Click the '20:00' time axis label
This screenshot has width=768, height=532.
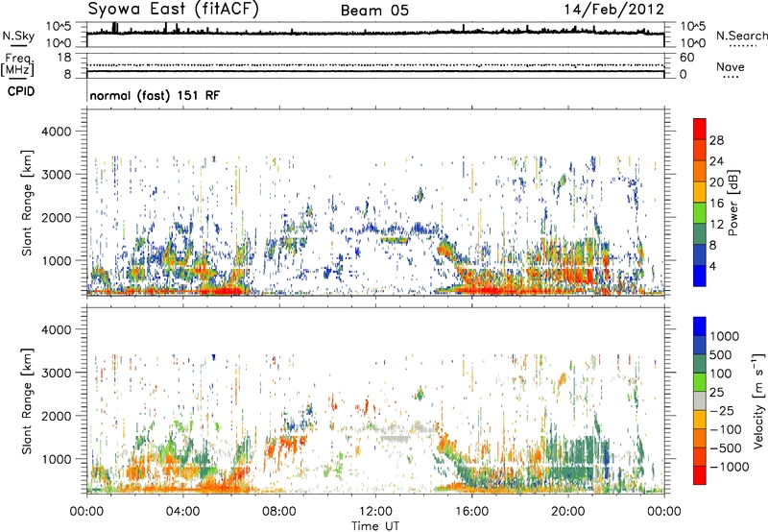pyautogui.click(x=567, y=512)
